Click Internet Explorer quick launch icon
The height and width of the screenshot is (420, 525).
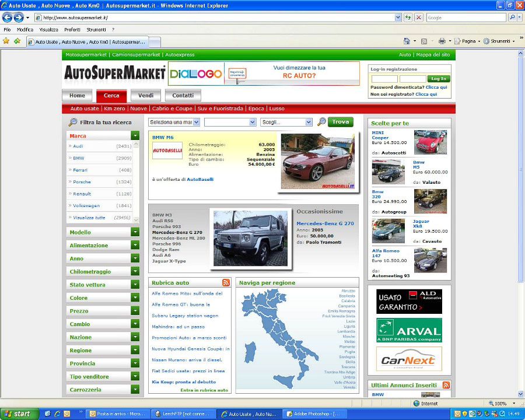tap(57, 414)
